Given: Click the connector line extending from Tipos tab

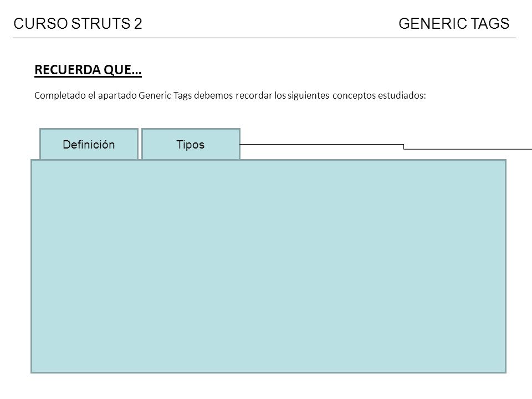Looking at the screenshot, I should pyautogui.click(x=386, y=146).
